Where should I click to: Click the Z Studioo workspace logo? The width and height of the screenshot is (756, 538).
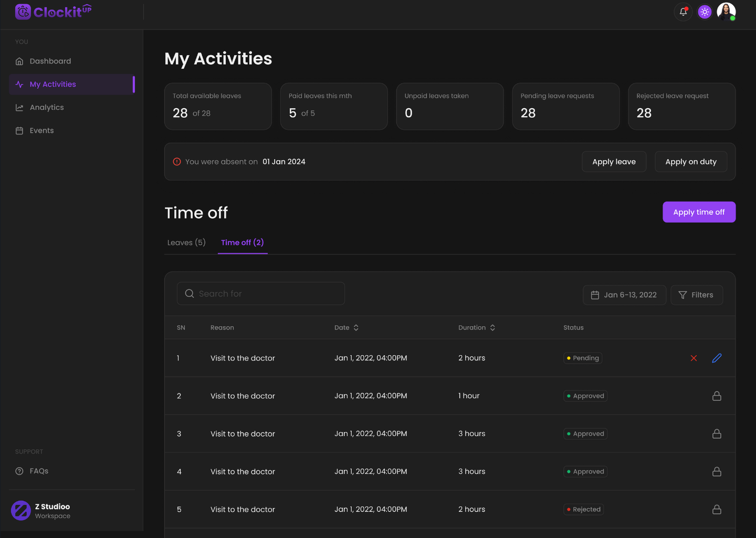(21, 511)
